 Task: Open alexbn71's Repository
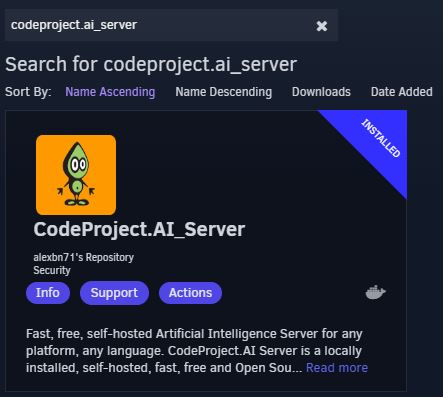pos(84,257)
